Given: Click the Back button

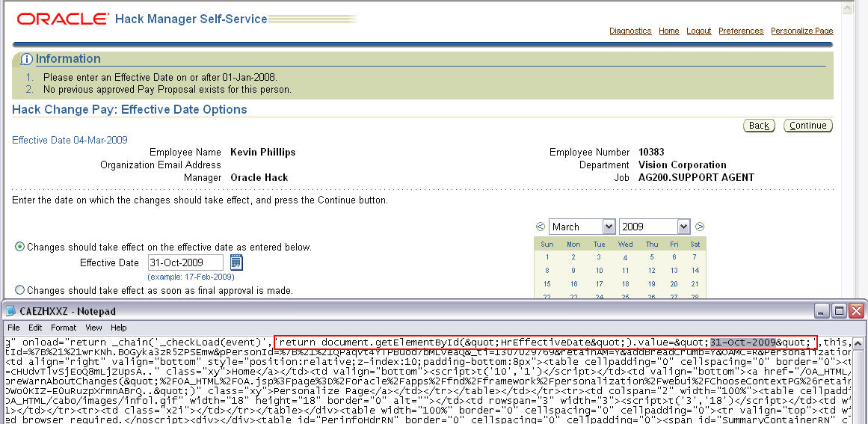Looking at the screenshot, I should tap(759, 126).
